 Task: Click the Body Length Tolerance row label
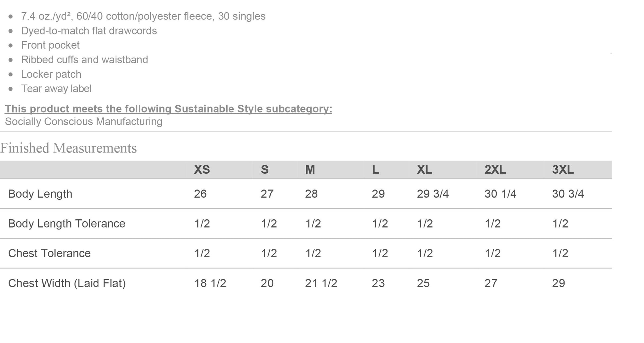tap(67, 224)
